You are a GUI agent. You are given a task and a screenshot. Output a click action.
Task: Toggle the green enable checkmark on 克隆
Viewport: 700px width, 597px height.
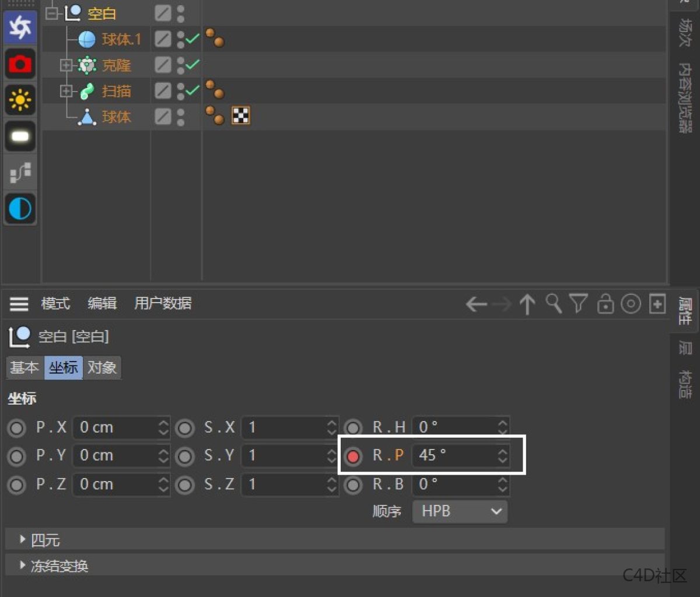tap(192, 65)
